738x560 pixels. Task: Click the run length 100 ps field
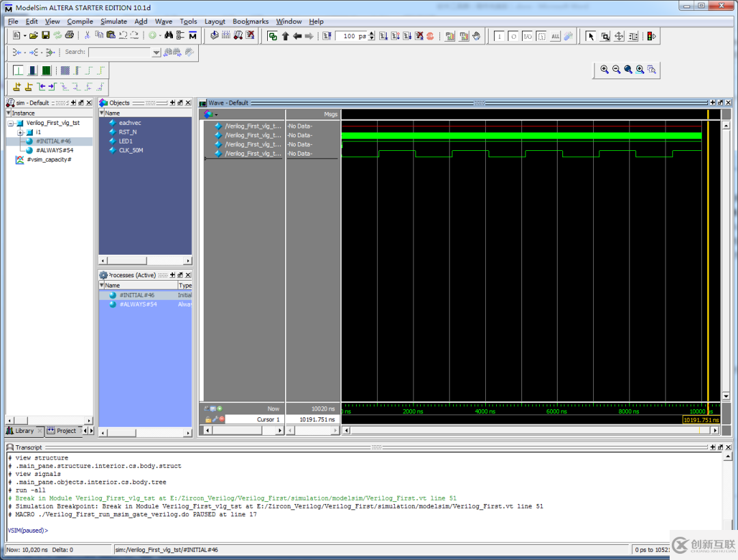click(x=353, y=36)
